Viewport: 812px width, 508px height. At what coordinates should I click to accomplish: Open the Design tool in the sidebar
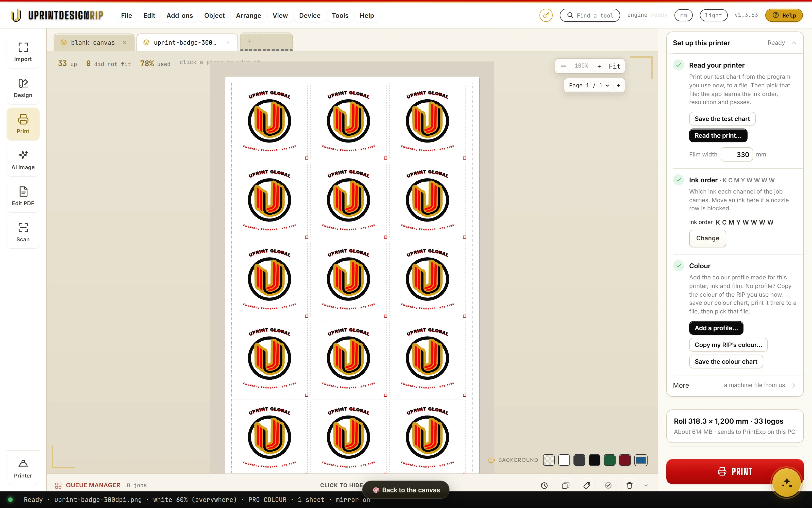23,88
